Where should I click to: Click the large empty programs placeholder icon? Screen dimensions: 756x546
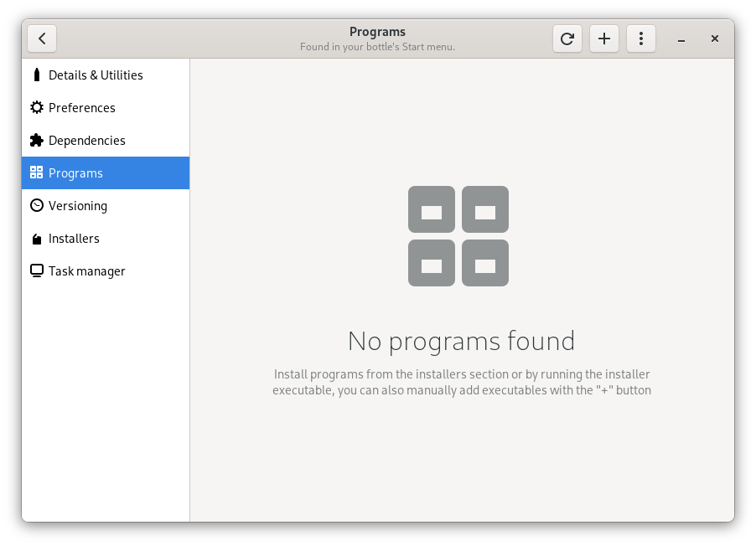pyautogui.click(x=458, y=236)
